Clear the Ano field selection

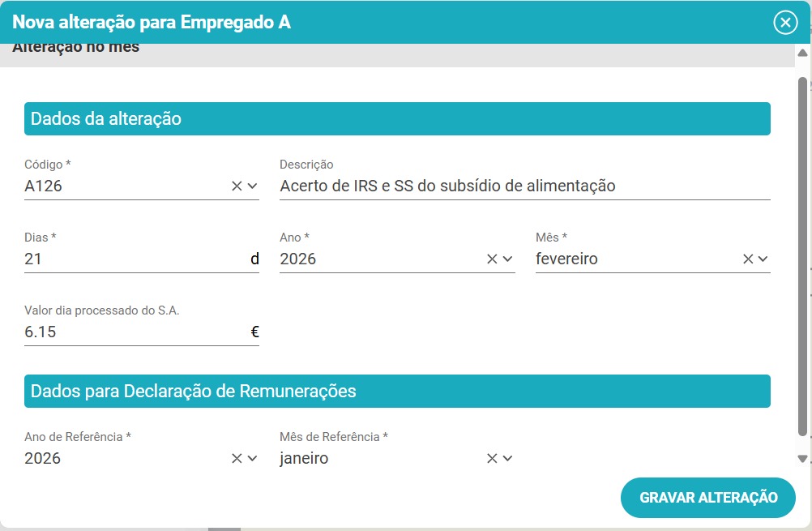point(492,259)
